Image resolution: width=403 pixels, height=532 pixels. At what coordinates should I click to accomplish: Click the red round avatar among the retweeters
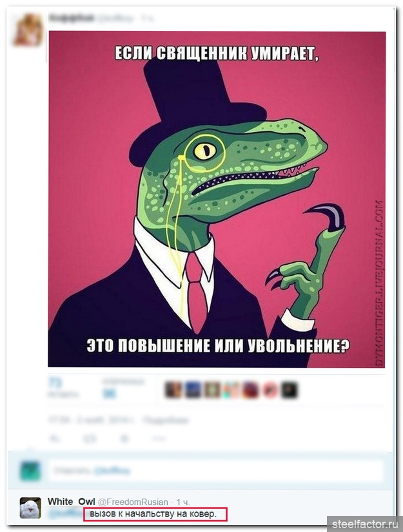271,390
